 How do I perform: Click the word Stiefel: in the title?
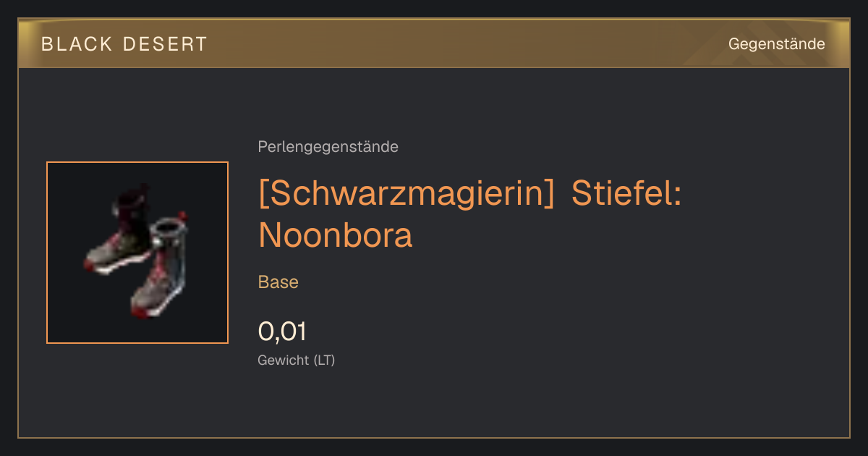[x=626, y=193]
